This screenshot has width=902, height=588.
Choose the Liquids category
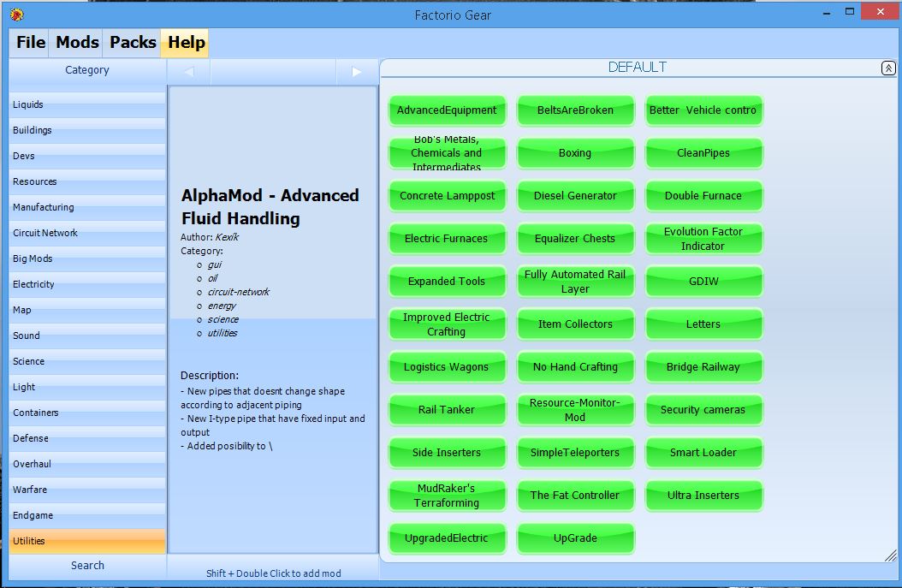click(87, 104)
